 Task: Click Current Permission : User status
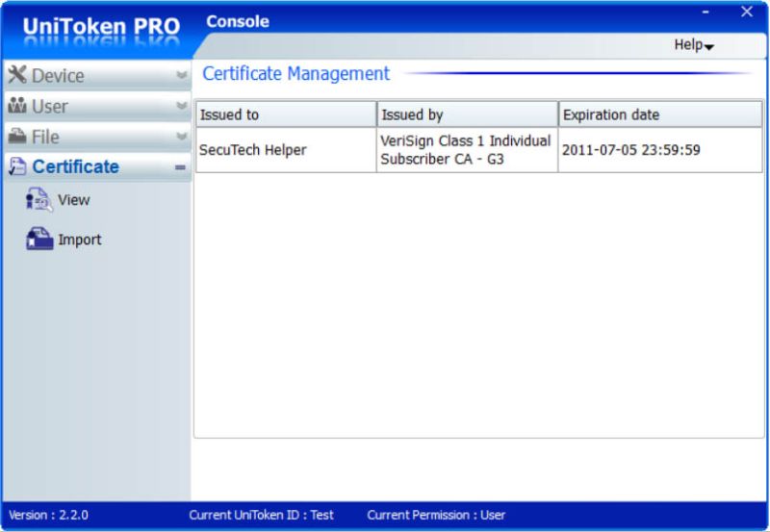click(x=436, y=515)
